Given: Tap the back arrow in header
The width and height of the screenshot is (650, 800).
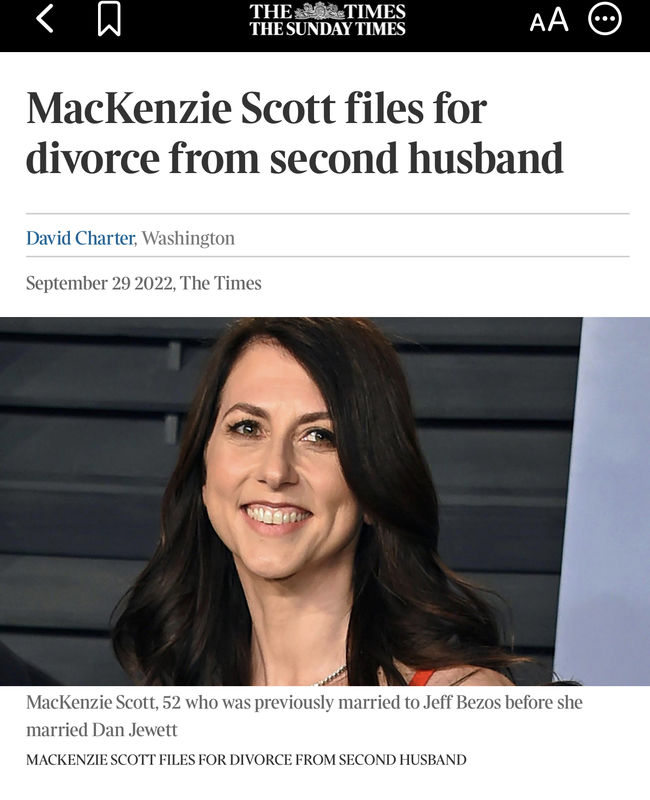Looking at the screenshot, I should (45, 19).
